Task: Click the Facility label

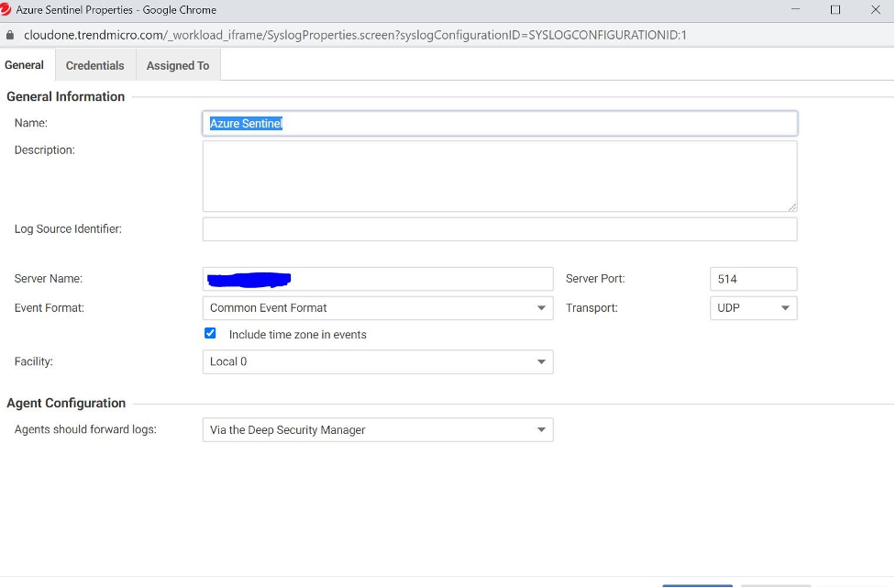Action: (34, 361)
